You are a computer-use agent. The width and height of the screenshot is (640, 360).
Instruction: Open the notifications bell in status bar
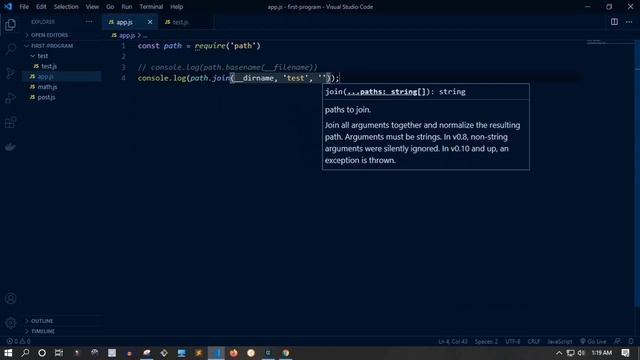631,341
